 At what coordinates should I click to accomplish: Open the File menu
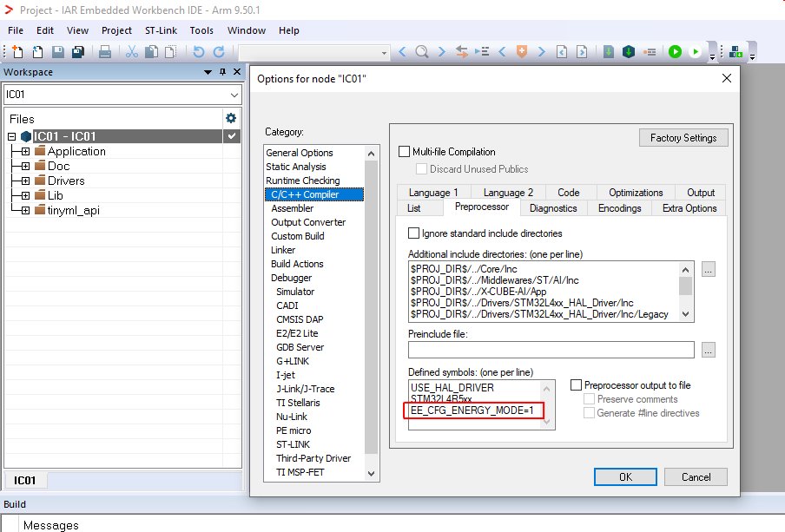click(16, 30)
